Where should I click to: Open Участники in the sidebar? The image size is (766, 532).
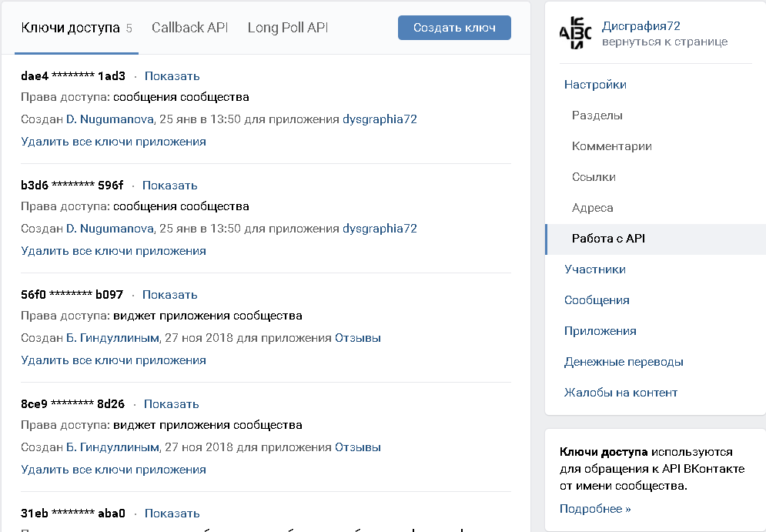594,269
